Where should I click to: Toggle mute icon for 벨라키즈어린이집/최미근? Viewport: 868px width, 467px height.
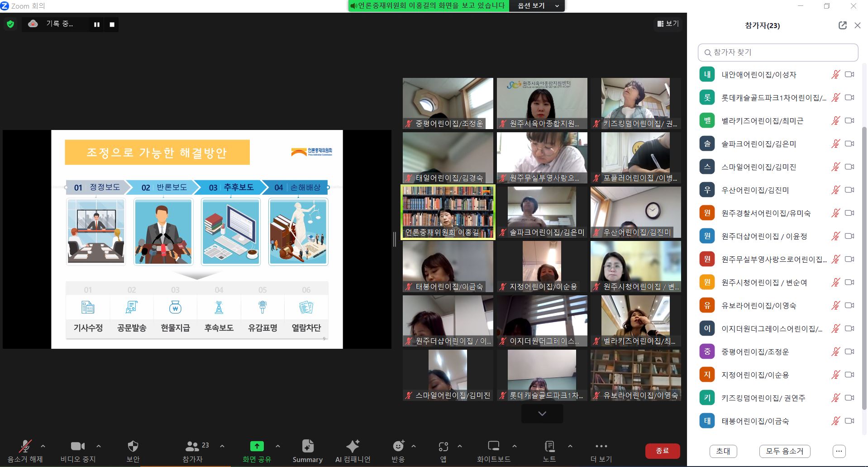(835, 120)
